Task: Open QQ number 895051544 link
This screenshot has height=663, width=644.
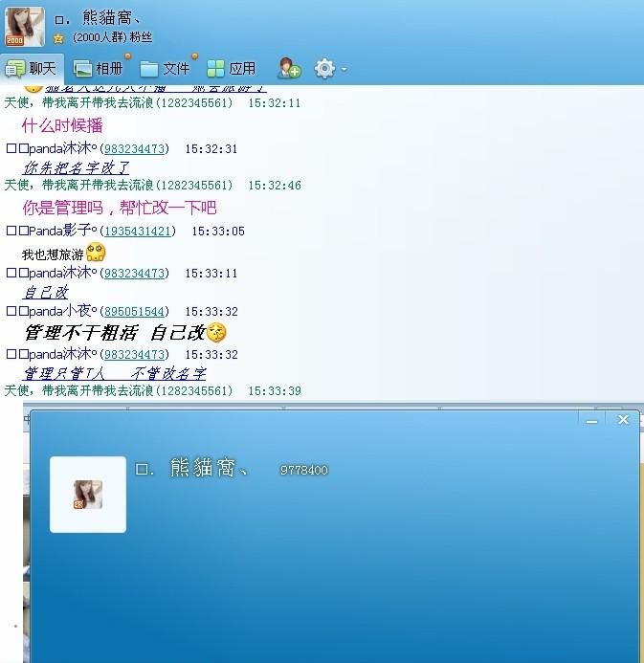Action: [134, 312]
